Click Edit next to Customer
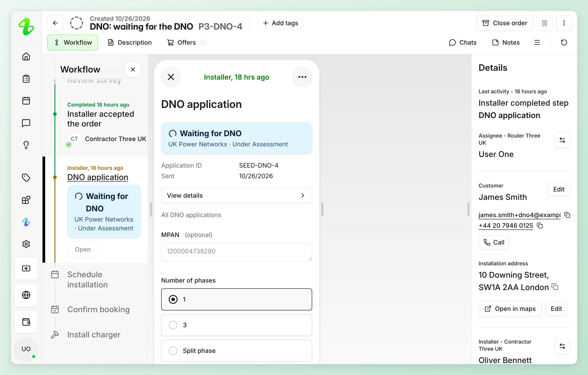588x375 pixels. (559, 189)
